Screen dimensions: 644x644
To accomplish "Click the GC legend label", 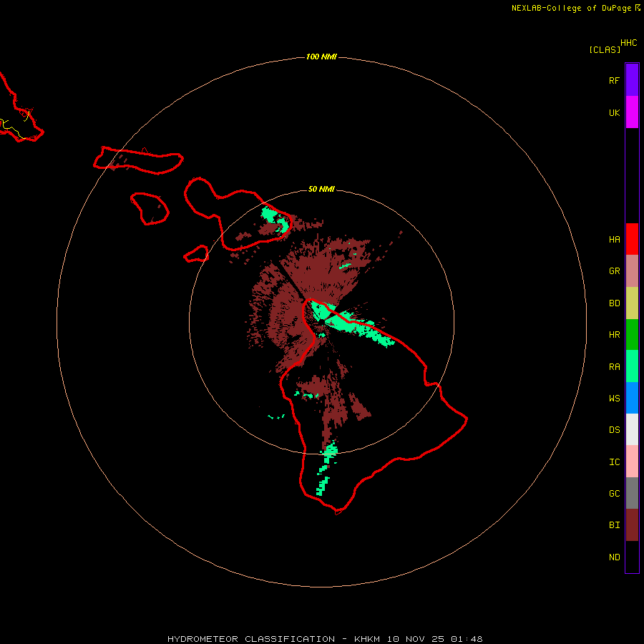I will pos(614,494).
